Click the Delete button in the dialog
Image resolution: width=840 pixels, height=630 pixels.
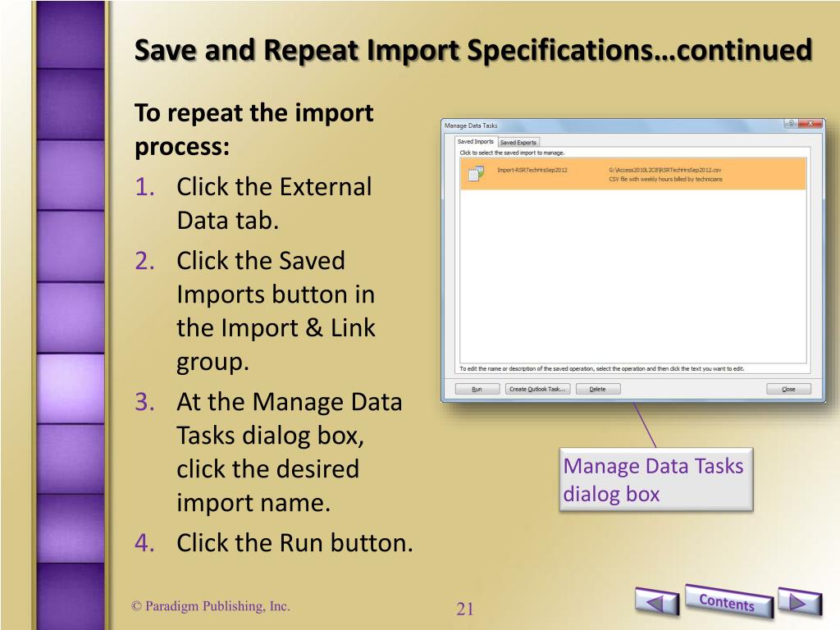coord(598,389)
